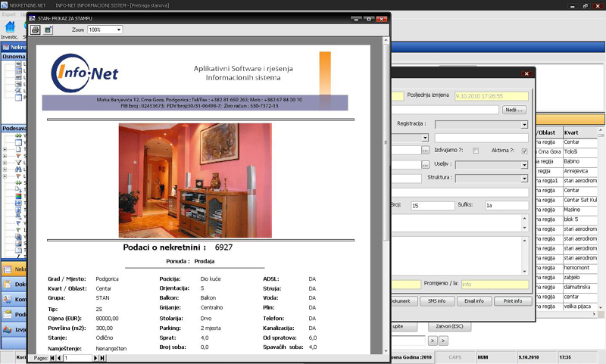Select table cell 'zabjelo'
Screen dimensions: 606x364
click(580, 277)
